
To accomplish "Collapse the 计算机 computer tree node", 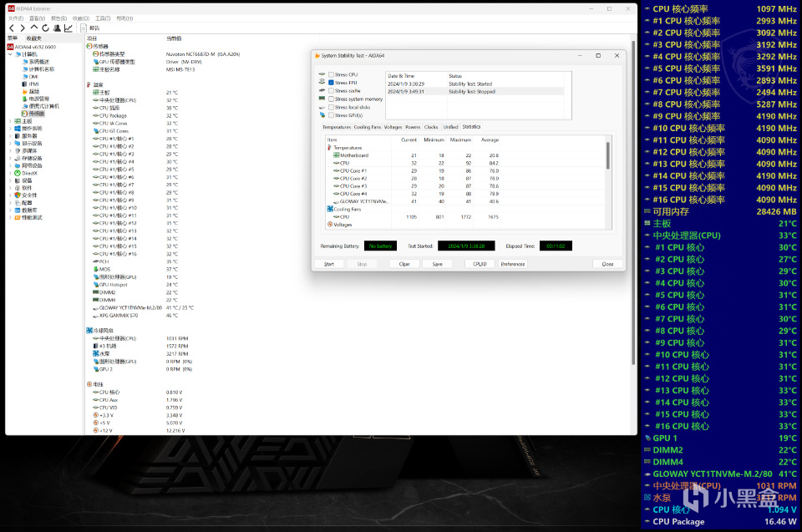I will point(10,54).
